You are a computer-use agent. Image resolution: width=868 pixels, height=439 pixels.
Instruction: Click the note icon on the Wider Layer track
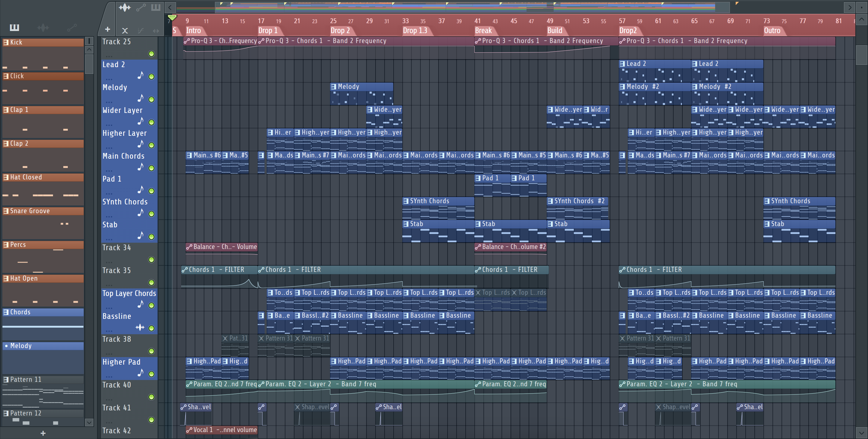140,121
